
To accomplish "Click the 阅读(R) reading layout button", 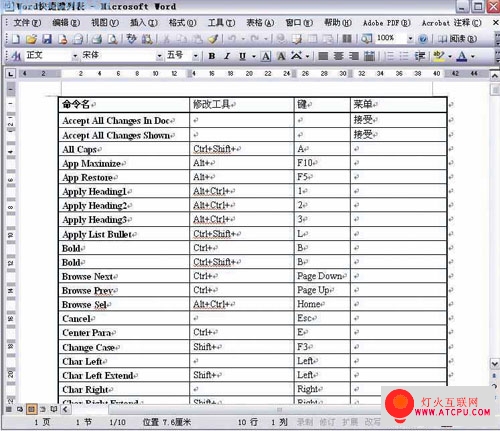I will (x=457, y=39).
